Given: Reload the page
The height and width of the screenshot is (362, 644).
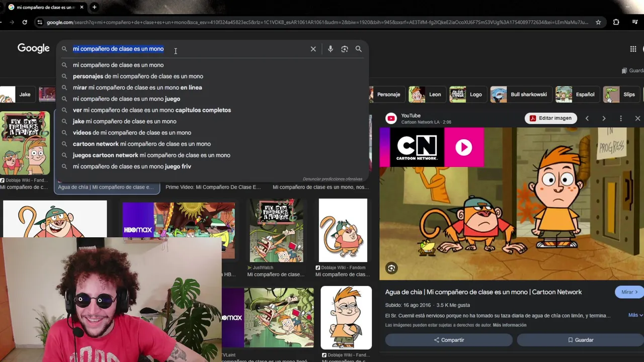Looking at the screenshot, I should [25, 22].
